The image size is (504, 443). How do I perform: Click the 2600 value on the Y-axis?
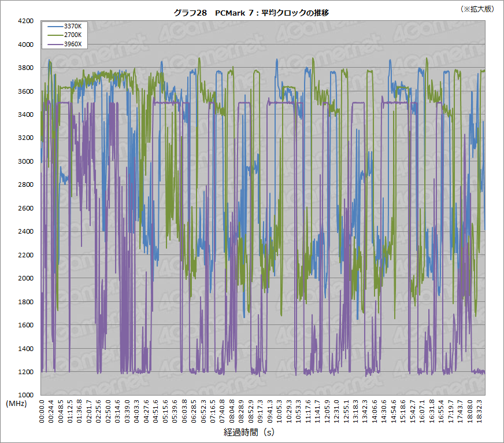click(27, 208)
